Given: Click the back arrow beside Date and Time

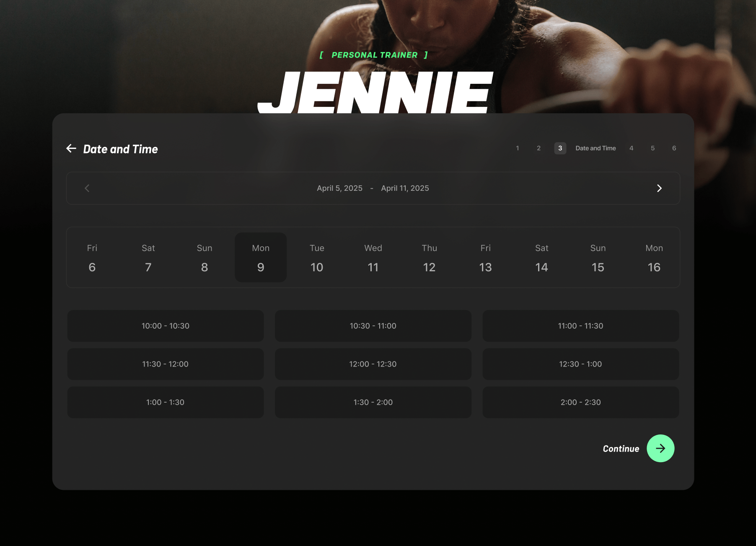Looking at the screenshot, I should [71, 148].
